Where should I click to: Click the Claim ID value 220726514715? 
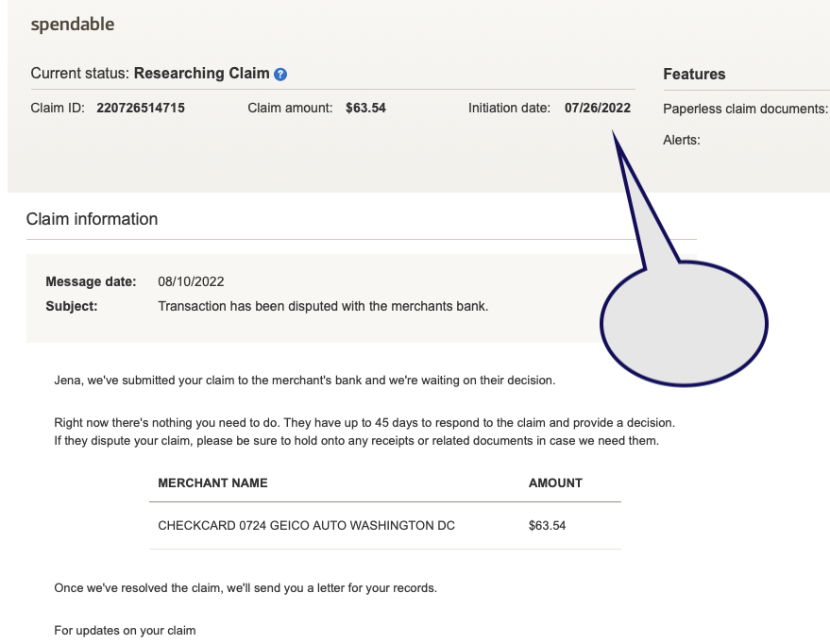[140, 108]
